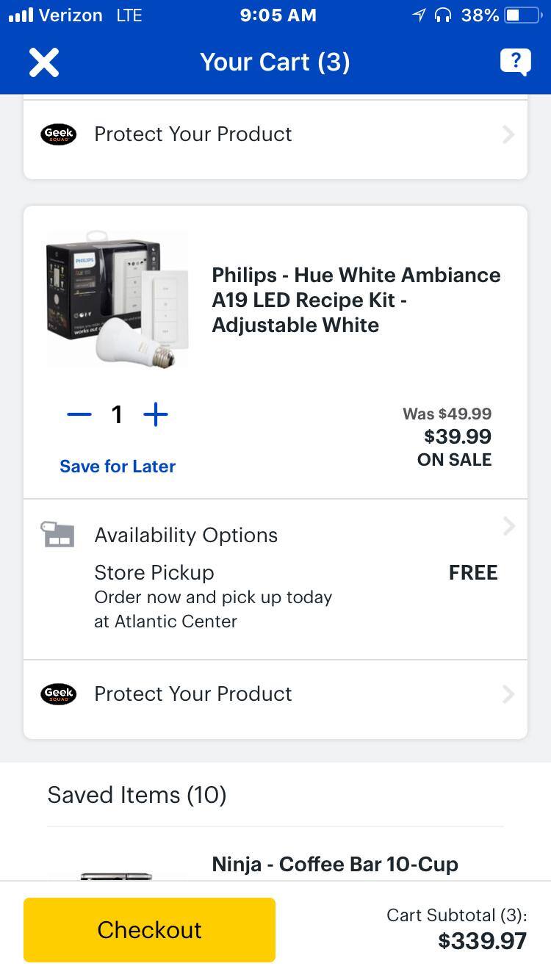
Task: Expand the lower Protect Your Product chevron
Action: tap(508, 693)
